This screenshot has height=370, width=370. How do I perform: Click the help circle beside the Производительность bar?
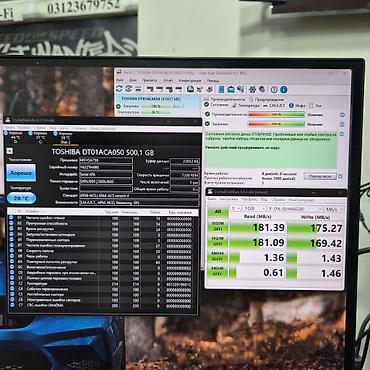click(x=342, y=115)
